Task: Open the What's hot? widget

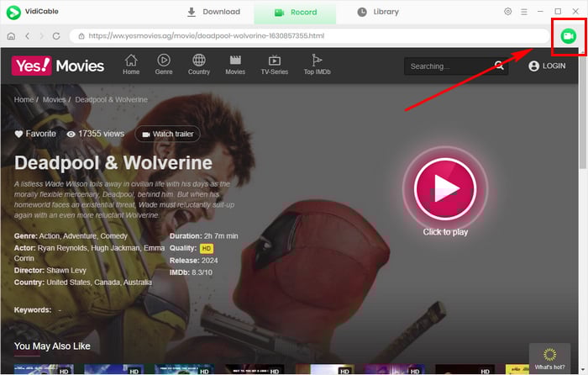Action: tap(549, 359)
